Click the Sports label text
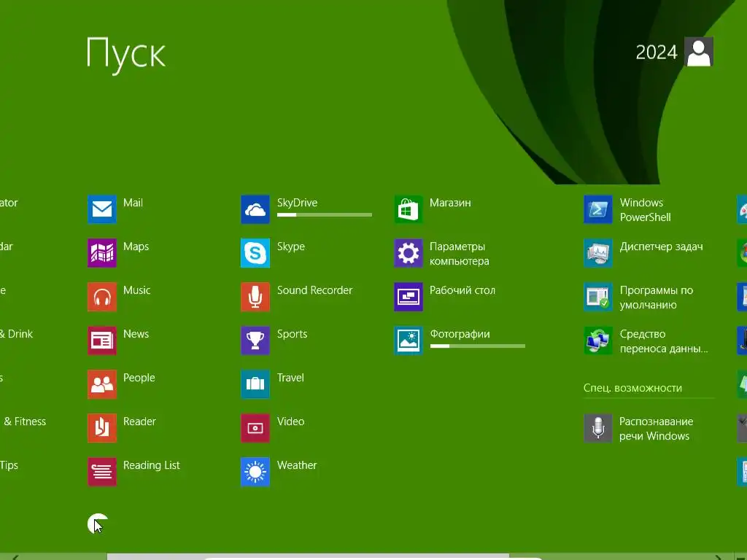 pyautogui.click(x=293, y=334)
